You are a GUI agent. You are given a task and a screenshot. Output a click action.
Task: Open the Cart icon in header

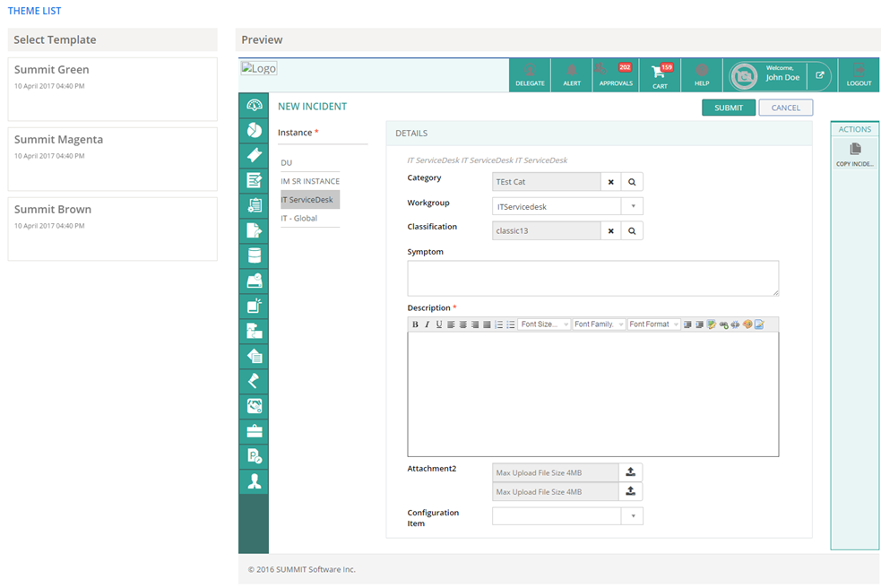[x=660, y=73]
